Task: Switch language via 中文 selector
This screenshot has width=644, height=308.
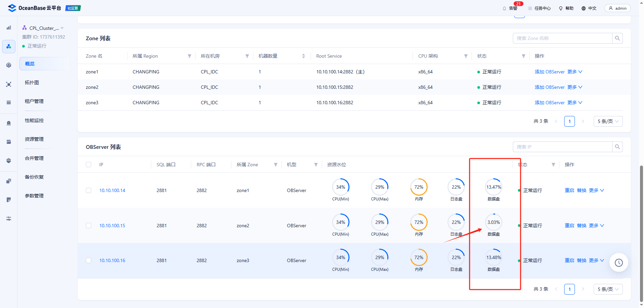Action: point(589,8)
